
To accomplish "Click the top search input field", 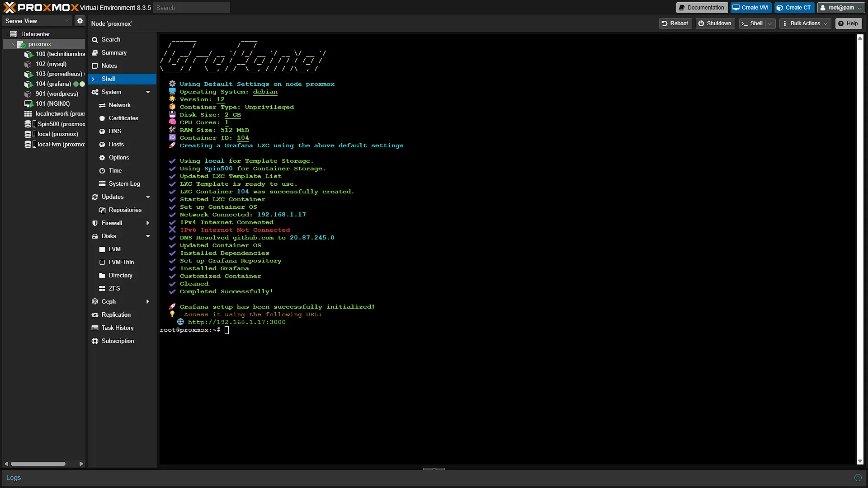I will 192,8.
